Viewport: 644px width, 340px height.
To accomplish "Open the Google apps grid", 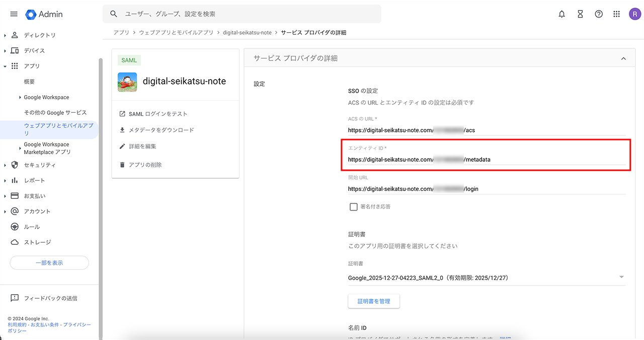I will point(617,14).
